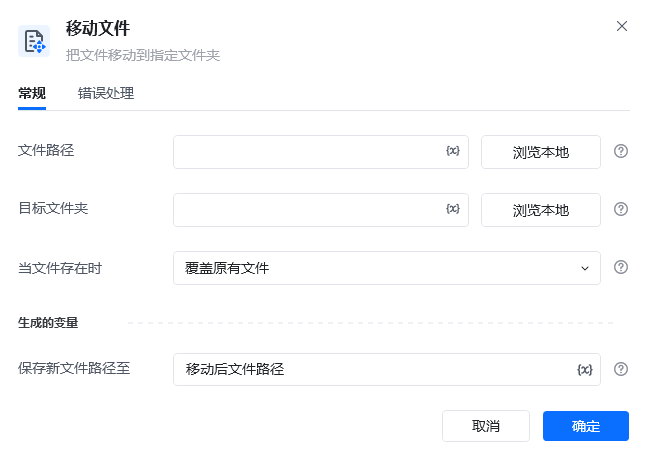Image resolution: width=648 pixels, height=461 pixels.
Task: Click the 生成的变量 section header
Action: (x=48, y=323)
